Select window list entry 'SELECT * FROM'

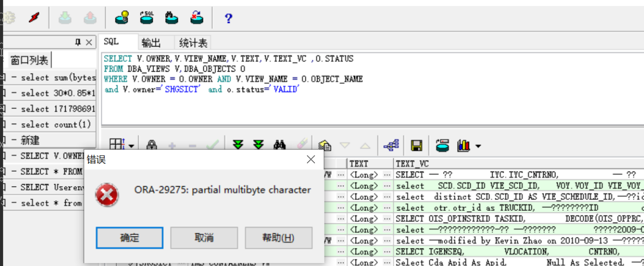pos(43,171)
